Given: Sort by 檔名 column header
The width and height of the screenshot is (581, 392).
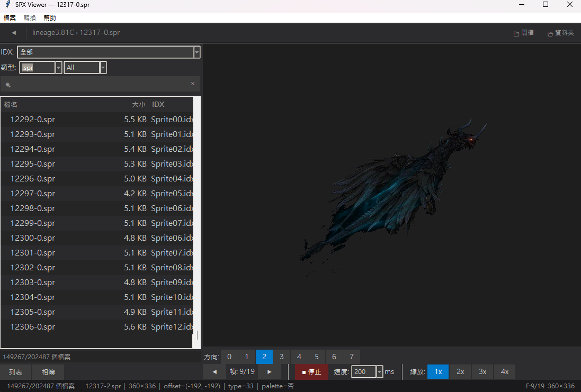Looking at the screenshot, I should [11, 105].
